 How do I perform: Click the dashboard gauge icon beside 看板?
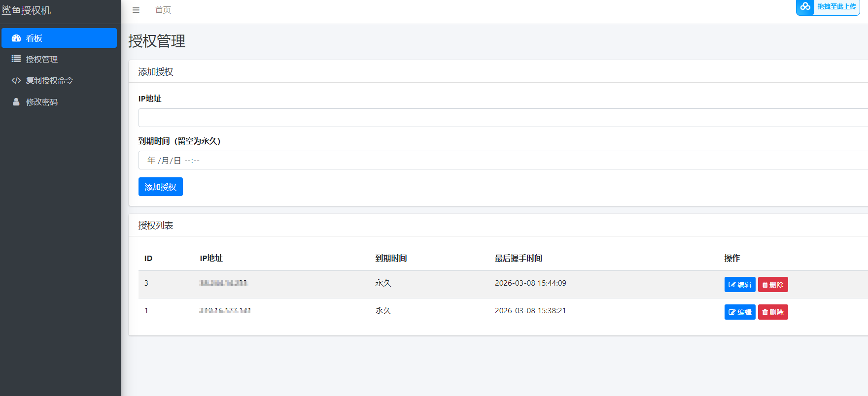click(16, 38)
